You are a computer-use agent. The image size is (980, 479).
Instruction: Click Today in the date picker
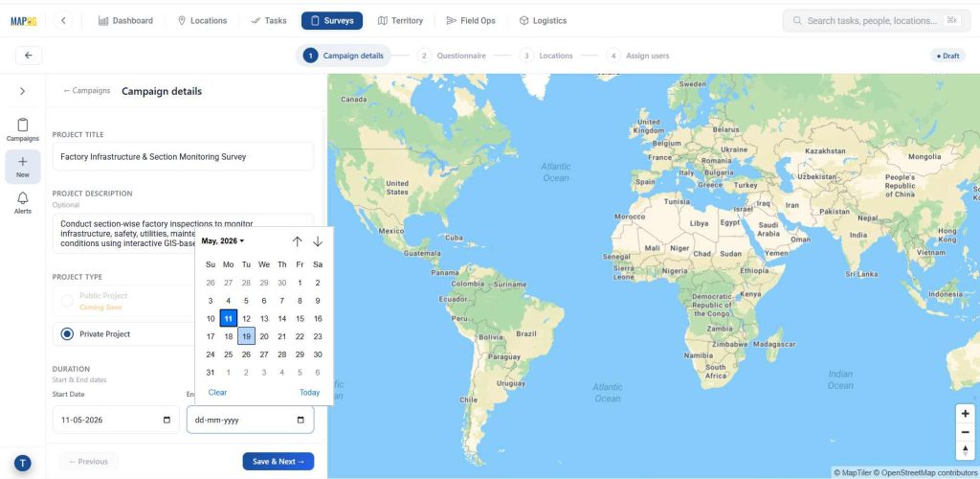tap(309, 393)
